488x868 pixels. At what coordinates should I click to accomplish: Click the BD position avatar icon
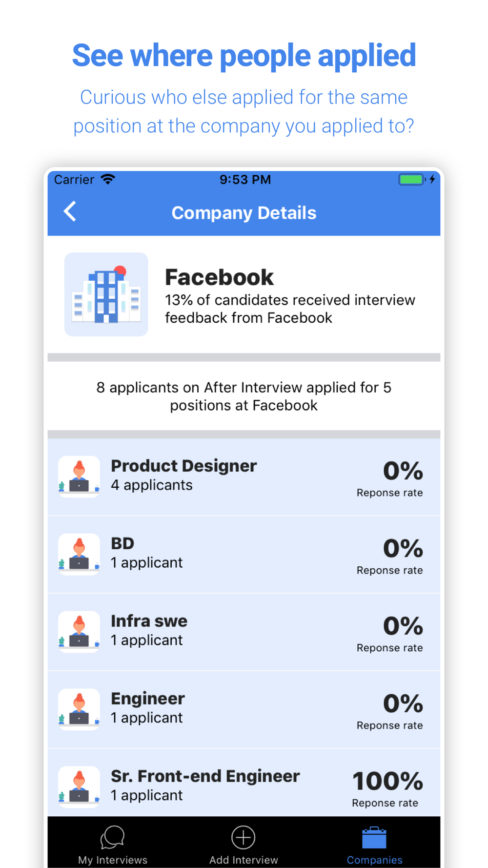79,554
